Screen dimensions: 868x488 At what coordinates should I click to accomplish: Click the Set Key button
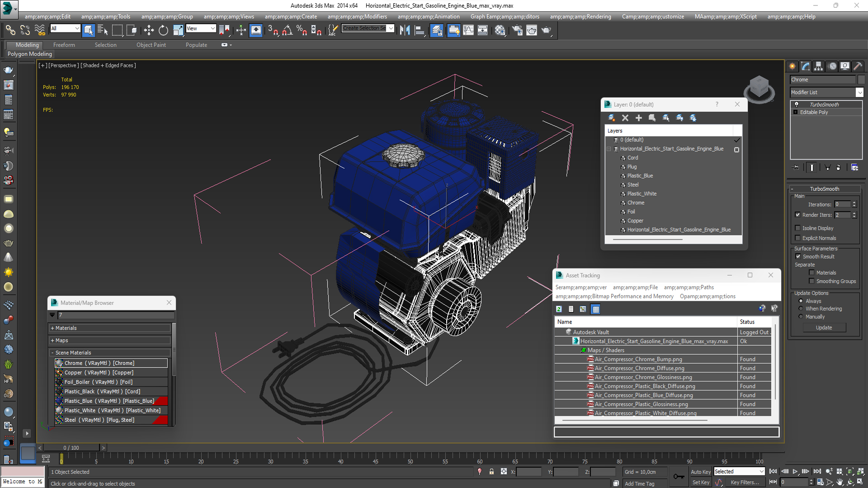tap(700, 483)
